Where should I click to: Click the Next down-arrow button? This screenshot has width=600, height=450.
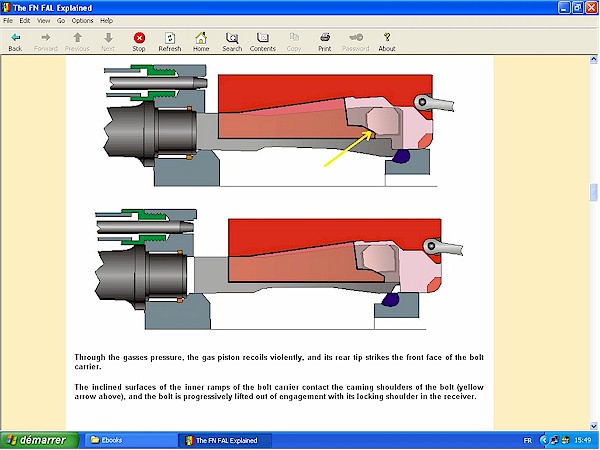(x=108, y=41)
